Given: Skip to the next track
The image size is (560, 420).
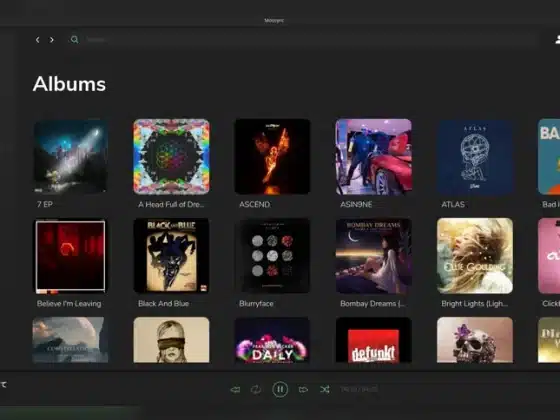Looking at the screenshot, I should [x=303, y=389].
